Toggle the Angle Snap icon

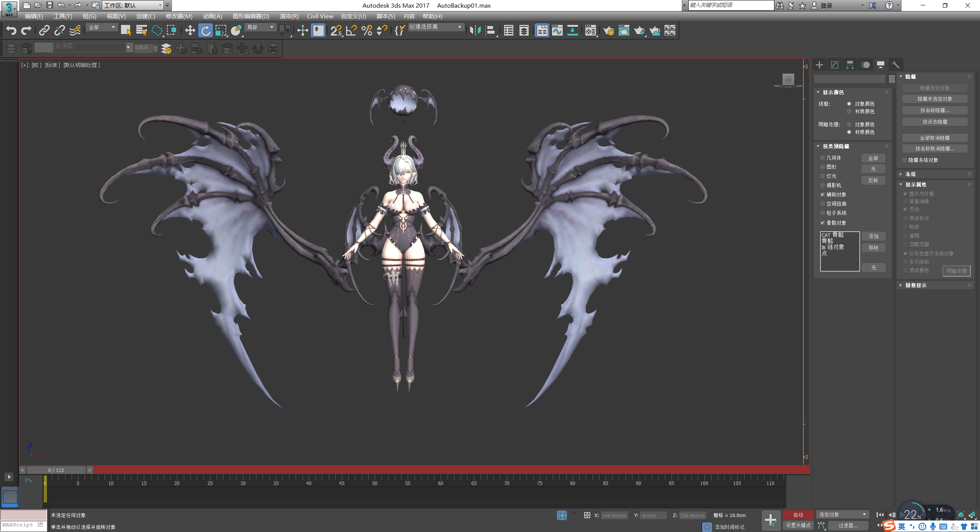pyautogui.click(x=351, y=30)
